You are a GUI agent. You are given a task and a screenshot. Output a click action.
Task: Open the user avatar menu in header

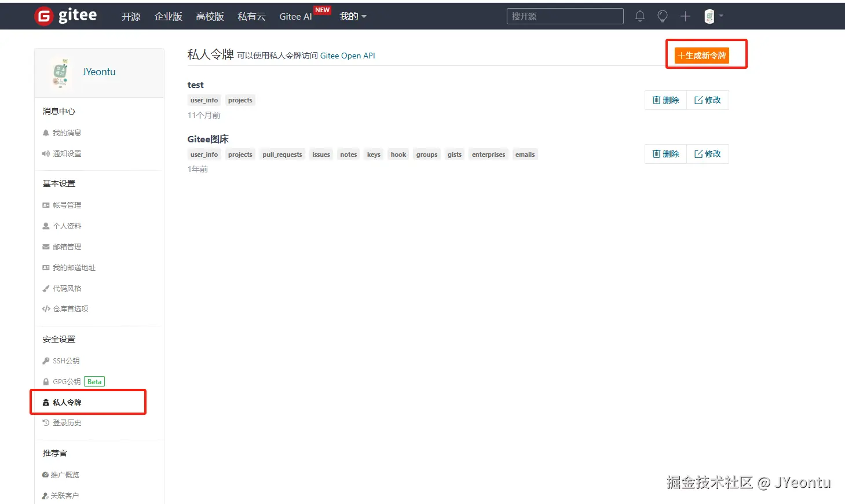tap(714, 16)
